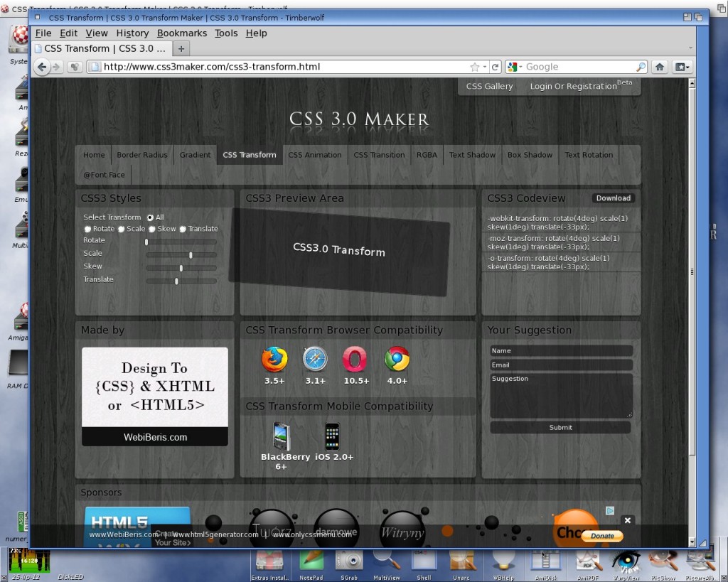Click the iOS iPhone icon
Screen dimensions: 728x582
click(333, 436)
